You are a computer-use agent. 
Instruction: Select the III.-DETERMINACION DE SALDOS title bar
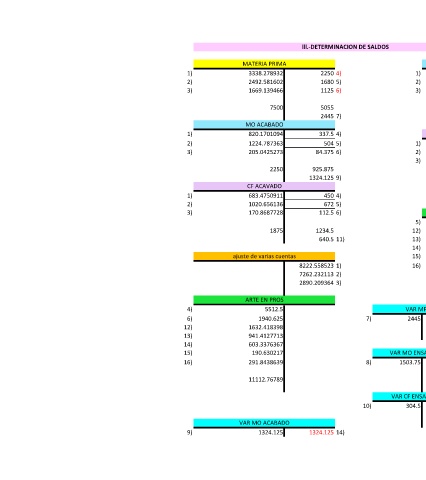tap(310, 47)
